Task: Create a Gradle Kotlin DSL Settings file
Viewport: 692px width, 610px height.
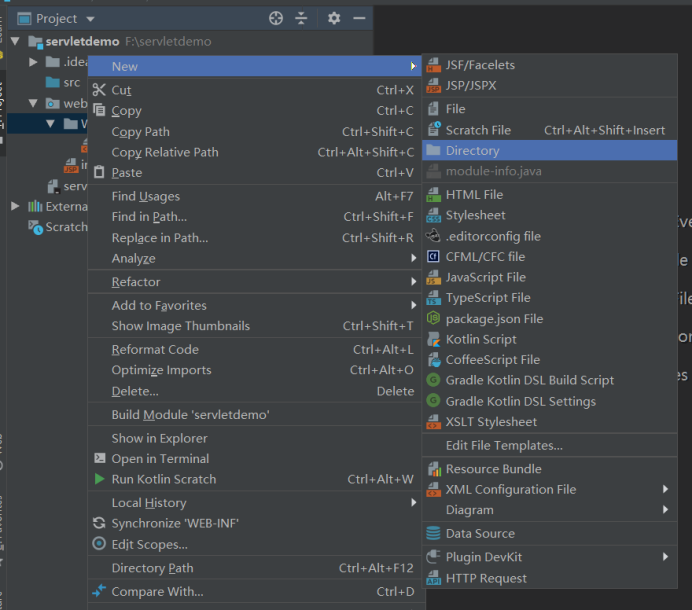Action: point(549,401)
